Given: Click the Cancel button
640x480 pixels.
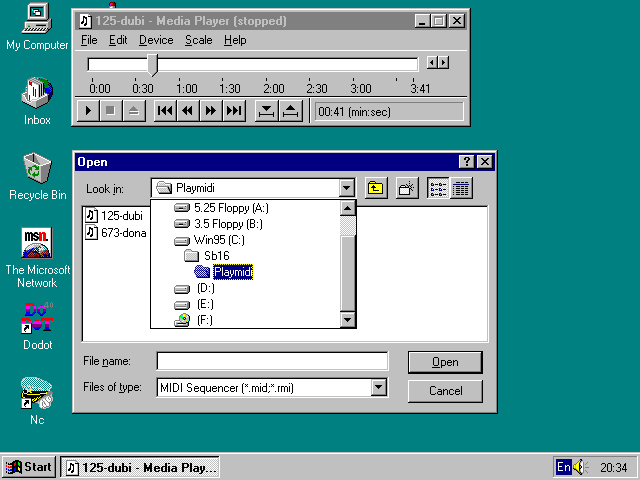Looking at the screenshot, I should [444, 391].
